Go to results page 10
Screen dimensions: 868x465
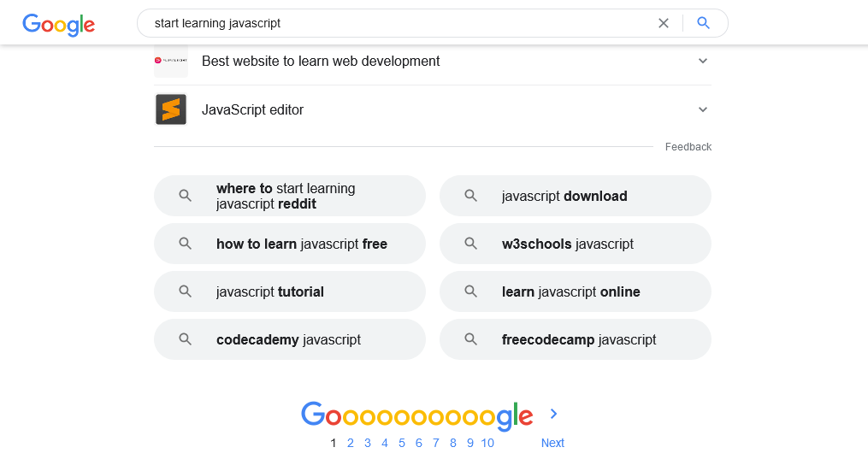coord(487,443)
